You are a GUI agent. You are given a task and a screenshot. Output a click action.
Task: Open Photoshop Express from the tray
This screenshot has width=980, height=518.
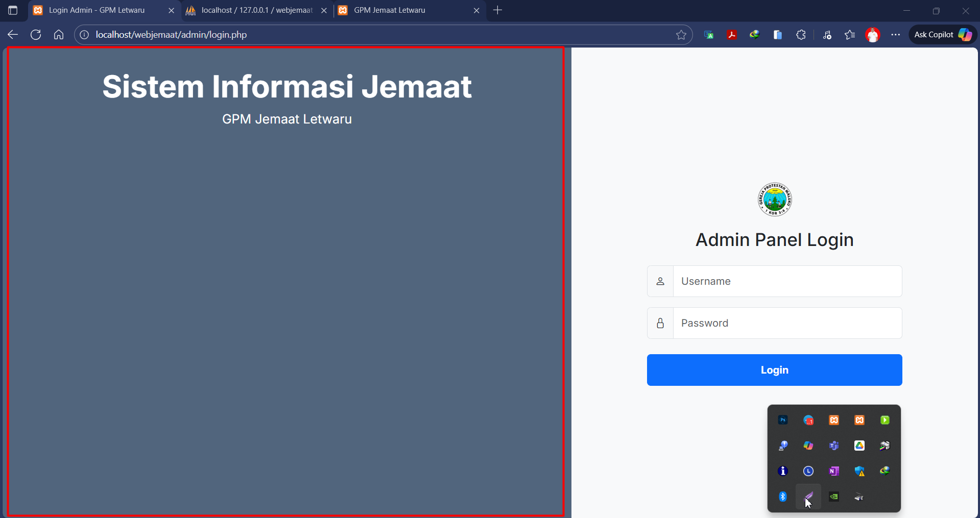[782, 420]
